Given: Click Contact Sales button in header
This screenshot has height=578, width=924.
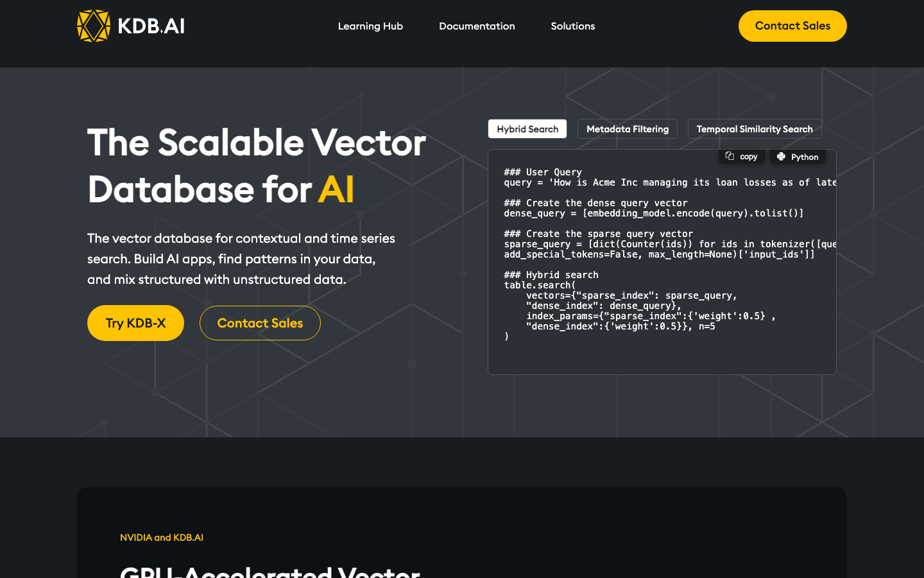Looking at the screenshot, I should [x=792, y=26].
